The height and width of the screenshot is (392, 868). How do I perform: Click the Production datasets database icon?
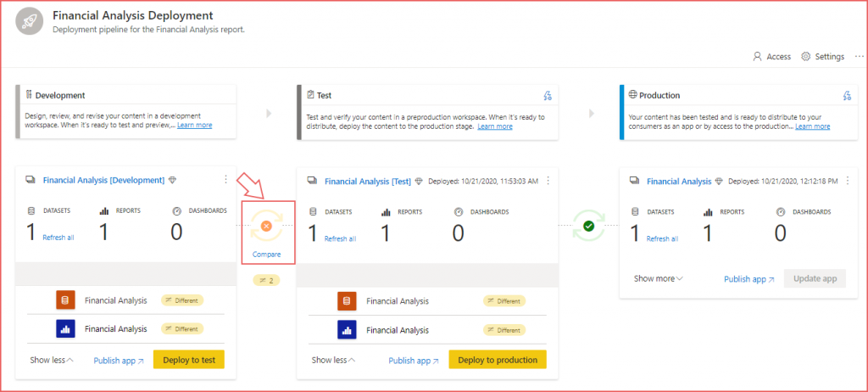pos(635,212)
